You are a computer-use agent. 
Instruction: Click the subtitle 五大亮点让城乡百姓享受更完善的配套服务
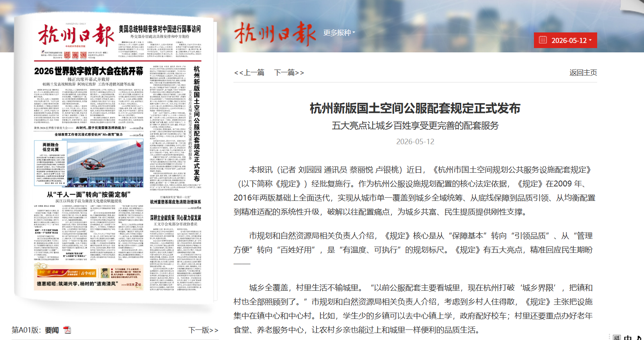tap(415, 125)
